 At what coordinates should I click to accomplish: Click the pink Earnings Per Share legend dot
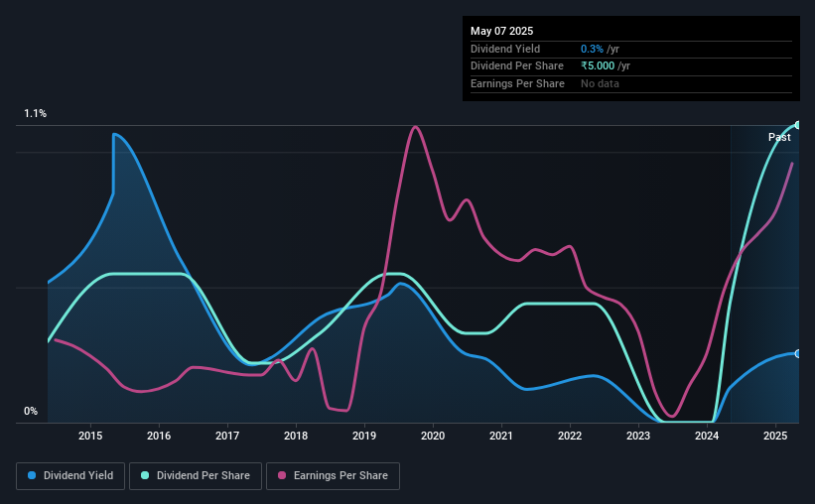point(282,475)
